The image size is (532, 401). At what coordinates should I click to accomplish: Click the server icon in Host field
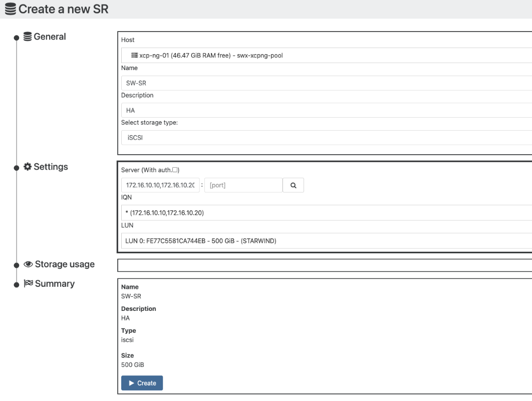135,55
